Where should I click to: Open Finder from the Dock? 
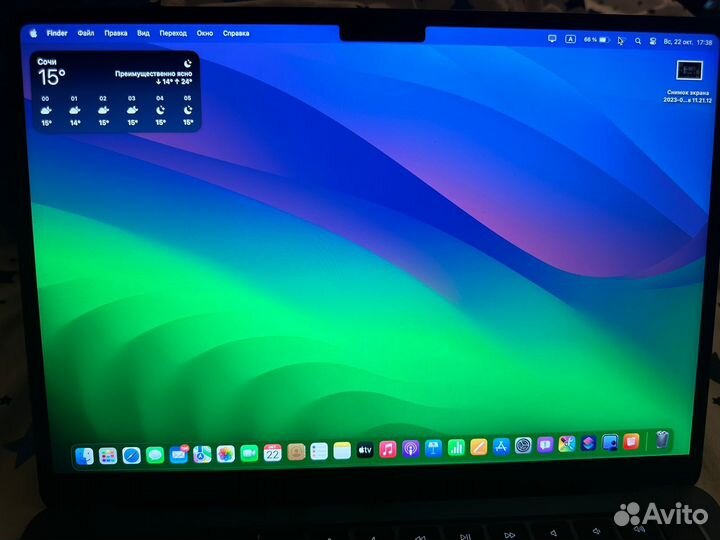84,456
